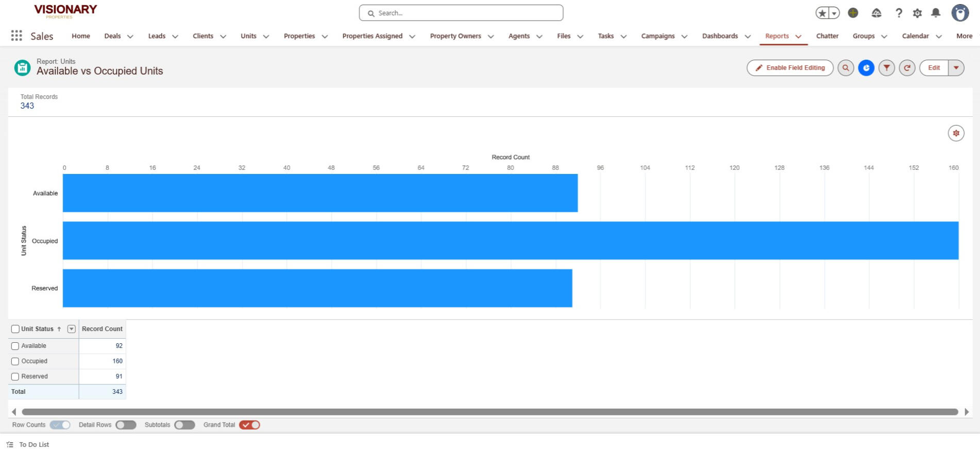Open chart settings gear icon
This screenshot has width=980, height=454.
tap(956, 133)
